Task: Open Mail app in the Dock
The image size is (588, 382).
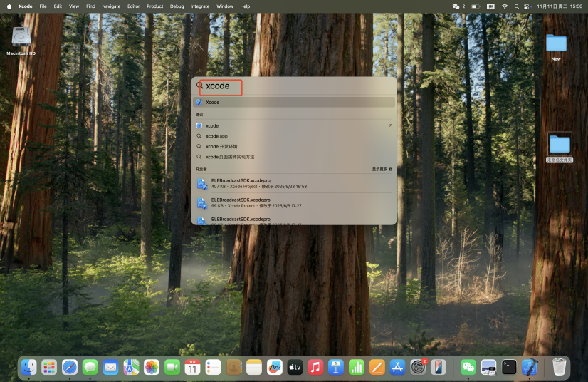Action: pos(110,367)
